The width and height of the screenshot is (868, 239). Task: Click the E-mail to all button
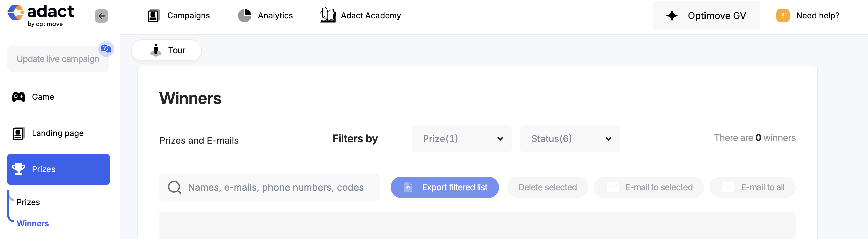752,187
